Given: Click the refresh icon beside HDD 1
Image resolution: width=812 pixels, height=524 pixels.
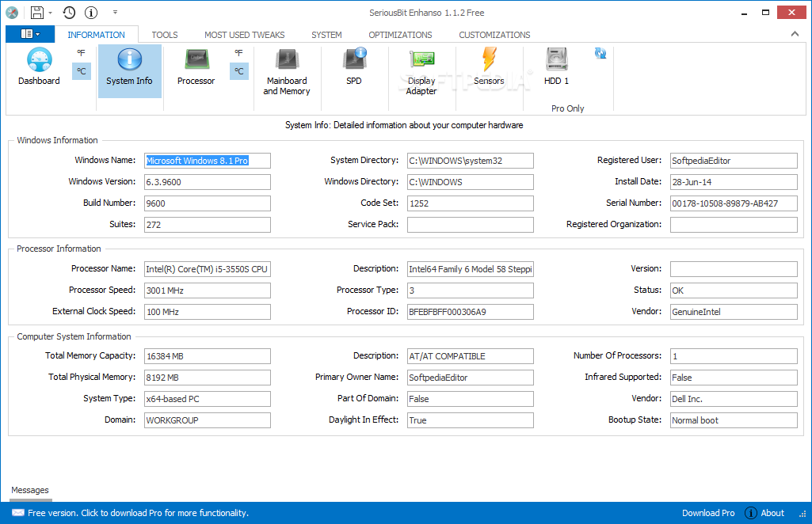Looking at the screenshot, I should point(600,53).
